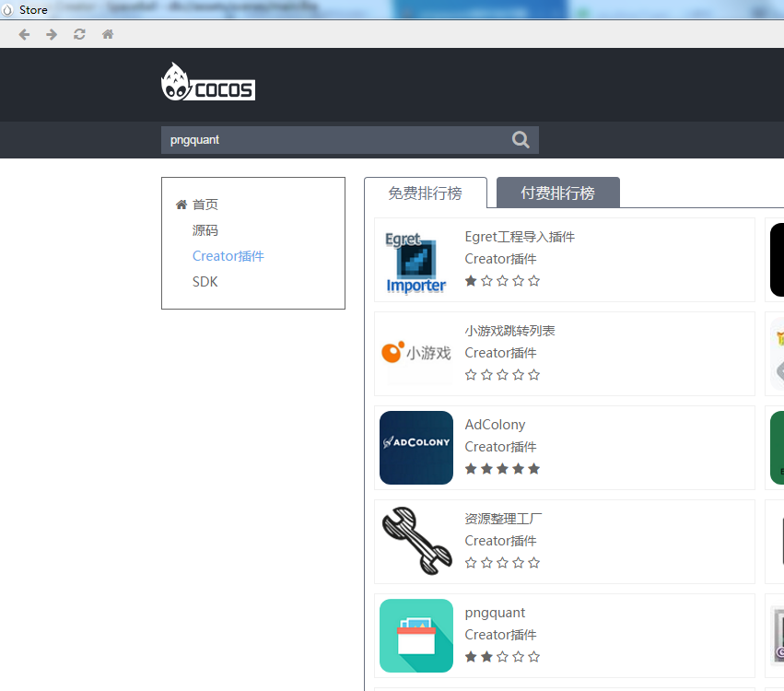Click the wrench icon of 资源整理工厂
The height and width of the screenshot is (691, 784).
pyautogui.click(x=416, y=541)
